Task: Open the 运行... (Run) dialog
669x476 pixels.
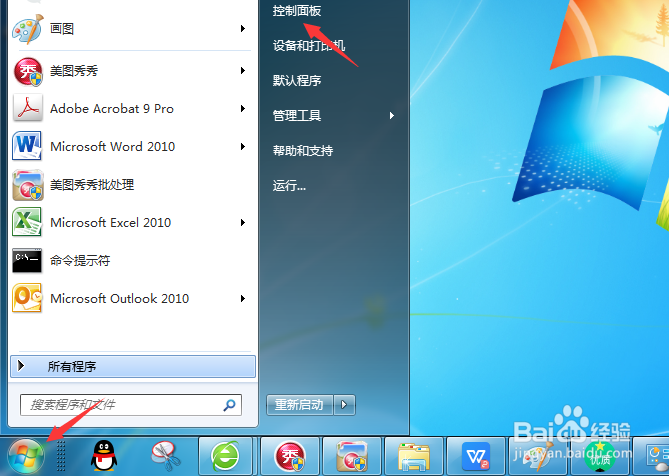Action: 289,186
